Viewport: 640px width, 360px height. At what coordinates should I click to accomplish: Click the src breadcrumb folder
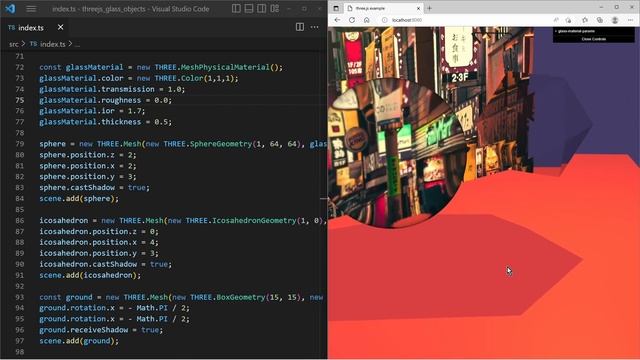point(13,44)
